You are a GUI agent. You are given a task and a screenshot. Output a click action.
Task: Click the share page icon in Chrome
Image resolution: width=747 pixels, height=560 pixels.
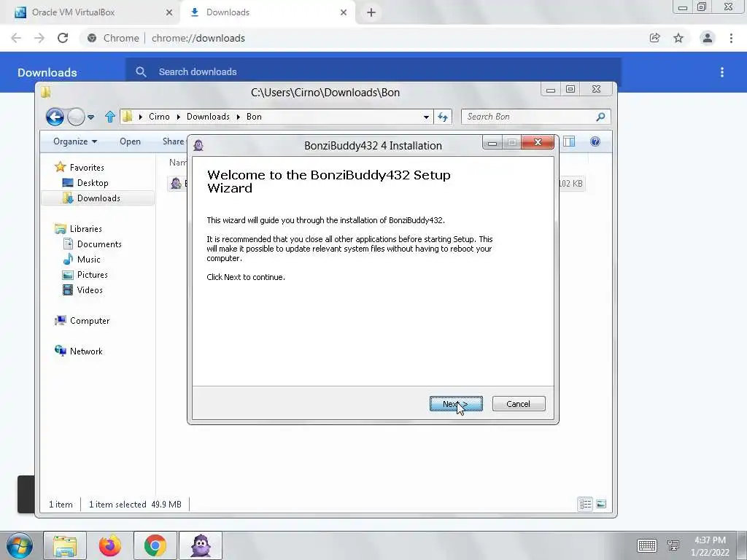coord(655,38)
